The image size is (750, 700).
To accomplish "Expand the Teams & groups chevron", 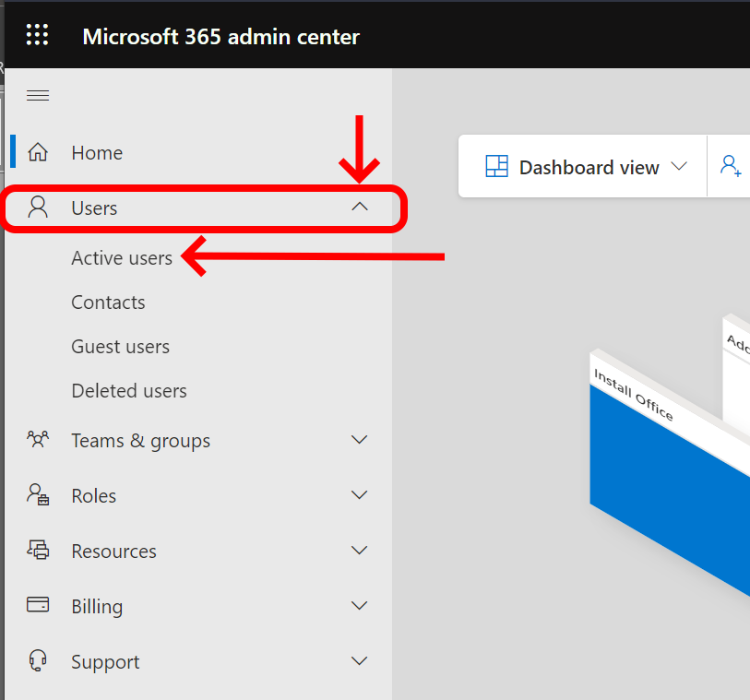I will (360, 440).
